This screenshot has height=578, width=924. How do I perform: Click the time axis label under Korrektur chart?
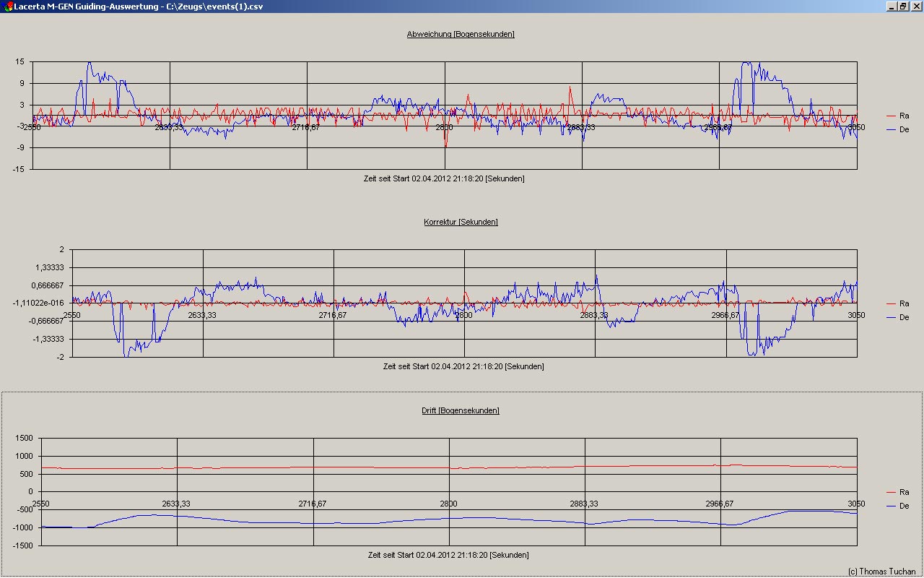463,366
